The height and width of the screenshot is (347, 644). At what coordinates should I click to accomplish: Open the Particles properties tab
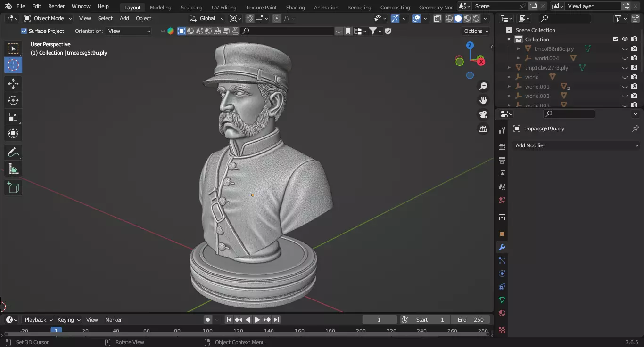pos(502,260)
